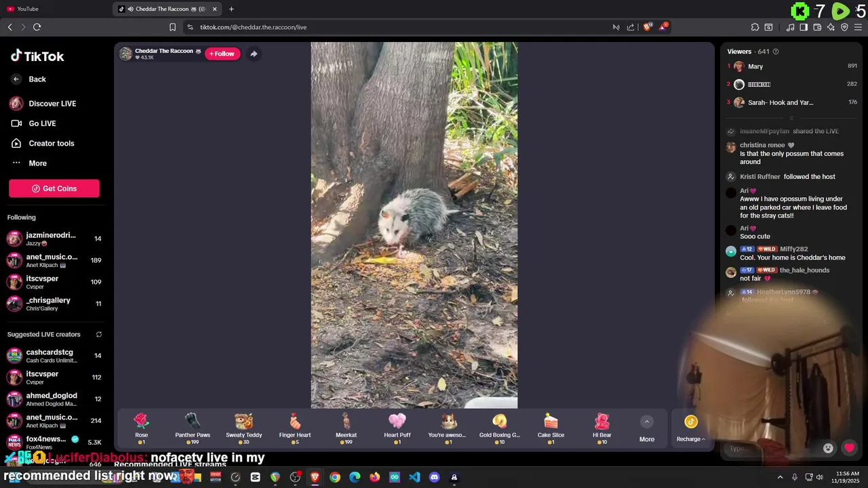Reload the page
The width and height of the screenshot is (868, 488).
[37, 27]
